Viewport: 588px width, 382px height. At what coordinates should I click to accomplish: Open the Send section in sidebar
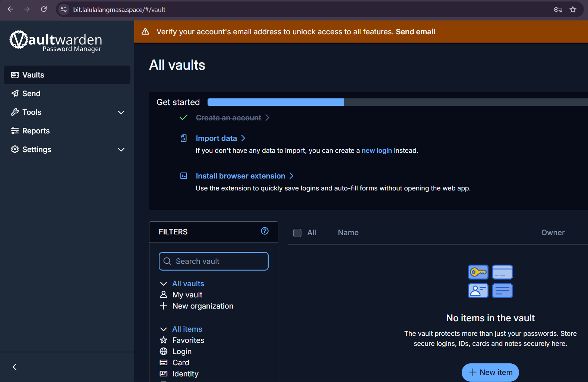(31, 94)
